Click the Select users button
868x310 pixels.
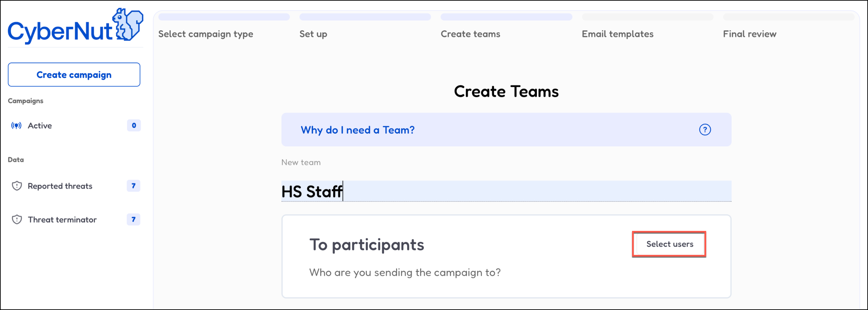[669, 244]
